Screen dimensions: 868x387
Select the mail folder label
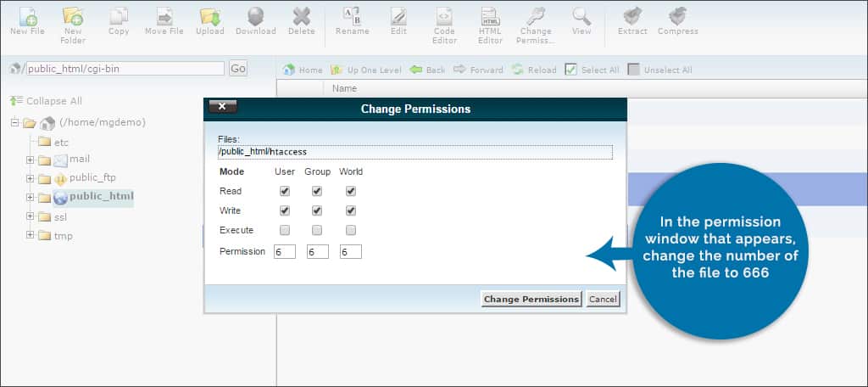(80, 159)
